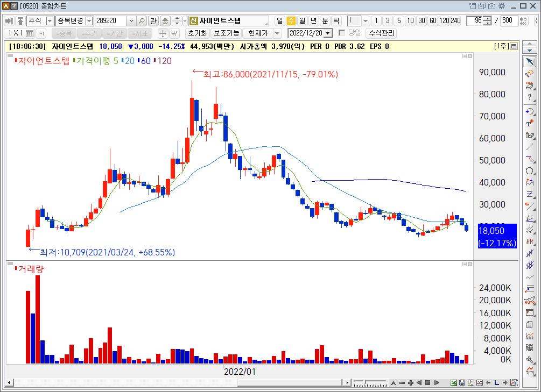The width and height of the screenshot is (541, 392).
Task: Pick the diagonal trend line drawing tool
Action: click(530, 147)
